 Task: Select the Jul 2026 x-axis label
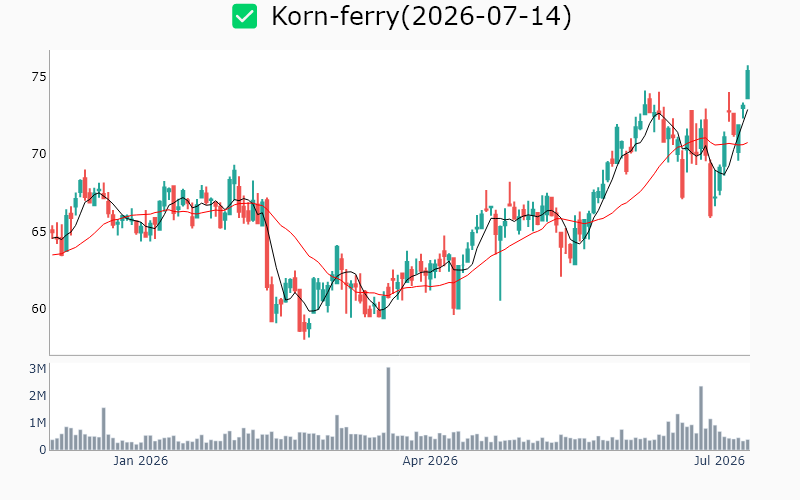click(x=719, y=461)
